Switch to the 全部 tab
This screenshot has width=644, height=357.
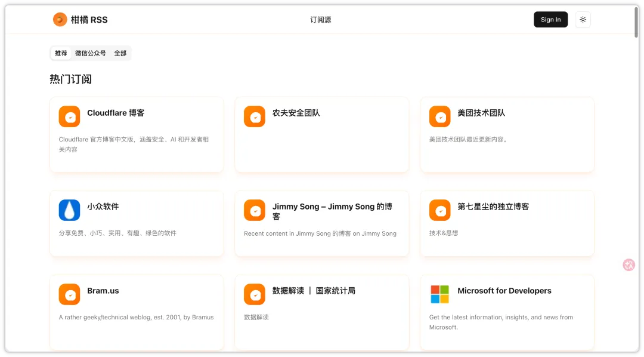pyautogui.click(x=120, y=53)
